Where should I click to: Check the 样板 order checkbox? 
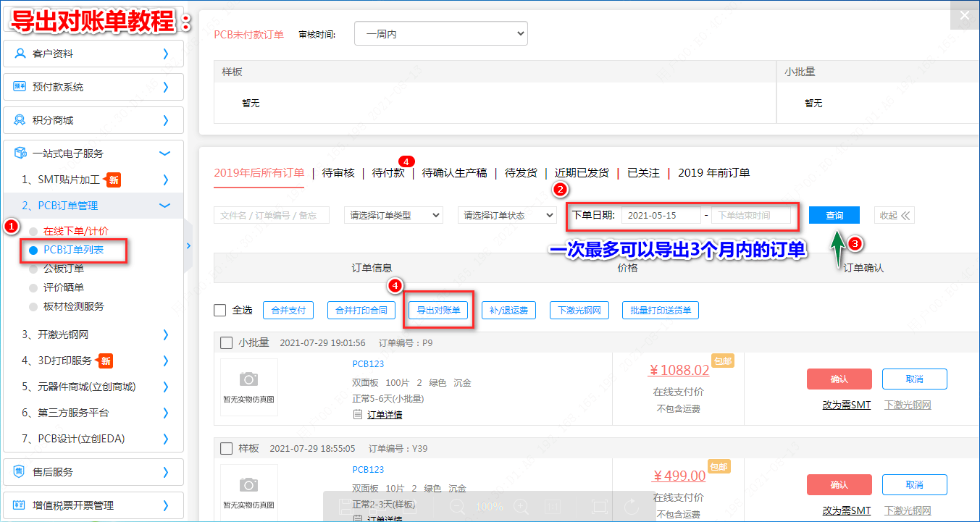pos(226,448)
